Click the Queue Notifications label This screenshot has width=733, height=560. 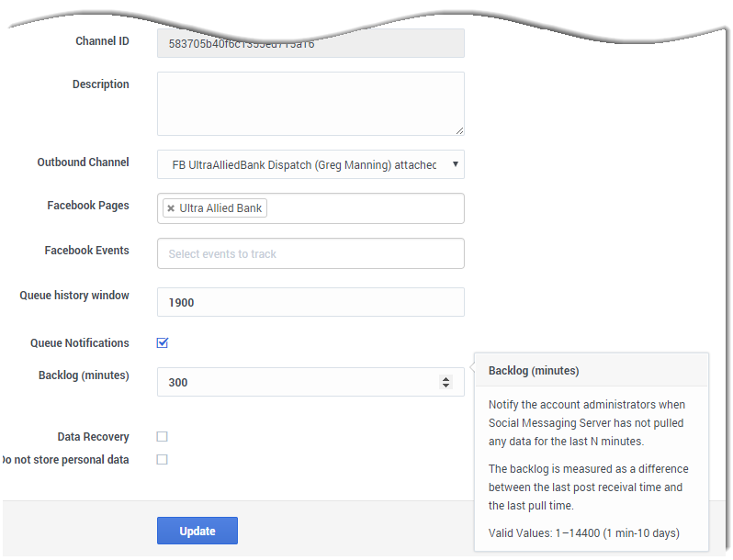80,342
